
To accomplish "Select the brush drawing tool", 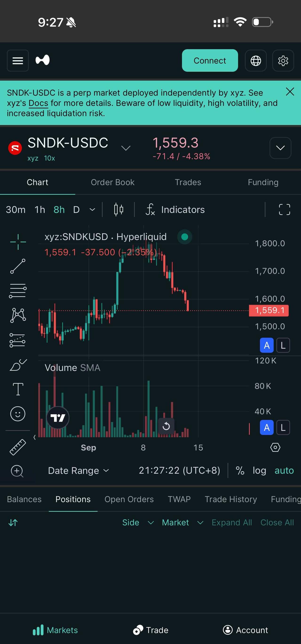I will (18, 365).
